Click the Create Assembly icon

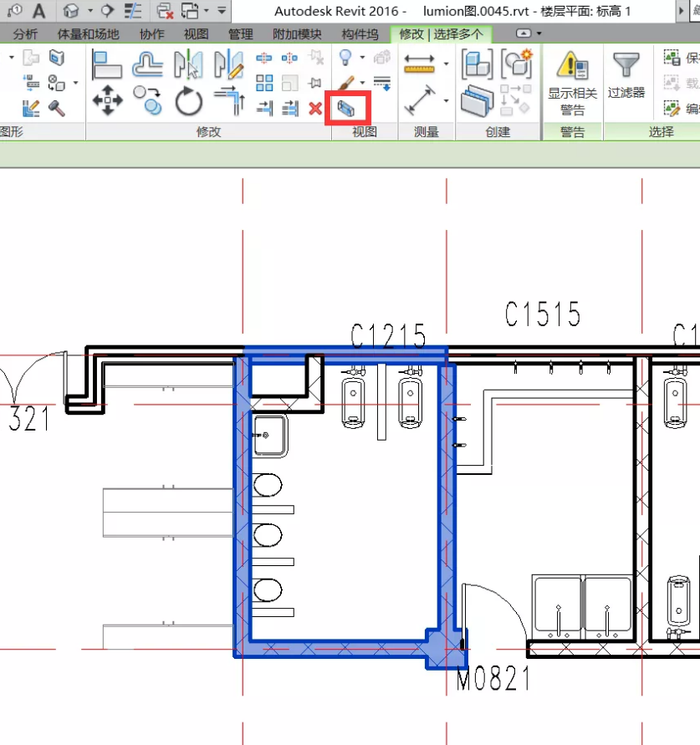click(x=478, y=64)
